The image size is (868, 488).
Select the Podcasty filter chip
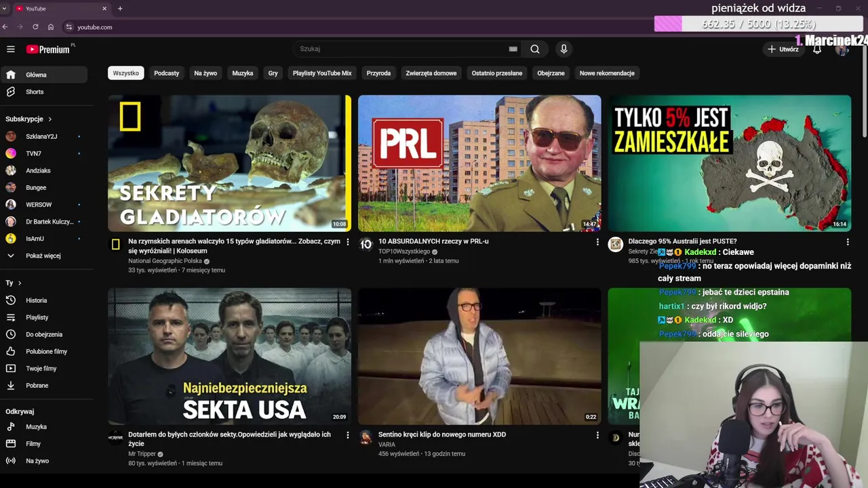pos(167,73)
